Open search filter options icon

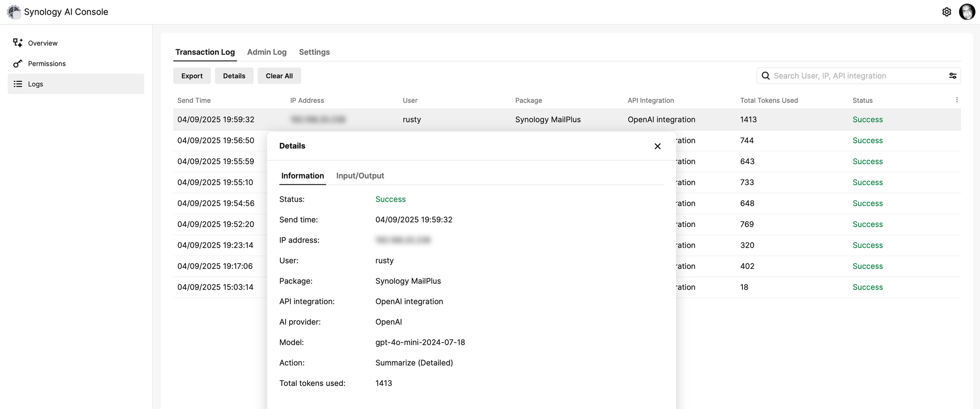pyautogui.click(x=953, y=75)
